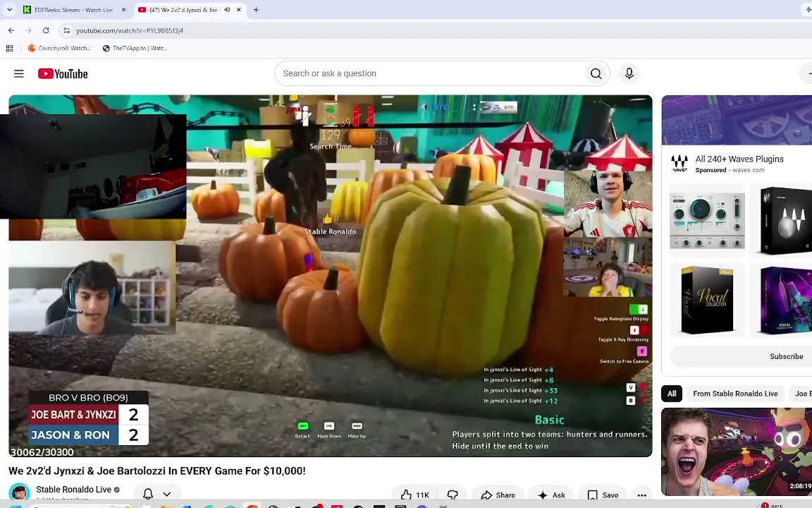The image size is (812, 508).
Task: Expand the notification options chevron
Action: coord(167,494)
